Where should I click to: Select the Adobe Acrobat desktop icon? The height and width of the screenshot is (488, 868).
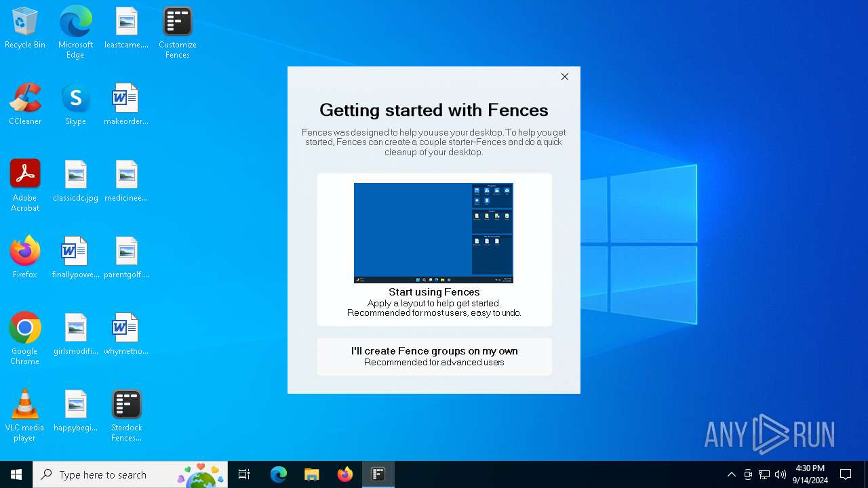[x=25, y=186]
